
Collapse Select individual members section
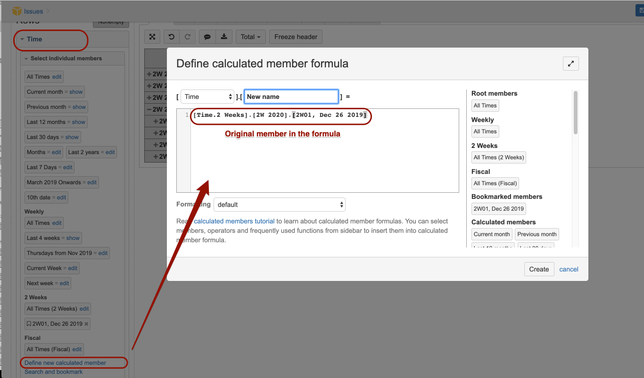coord(26,59)
